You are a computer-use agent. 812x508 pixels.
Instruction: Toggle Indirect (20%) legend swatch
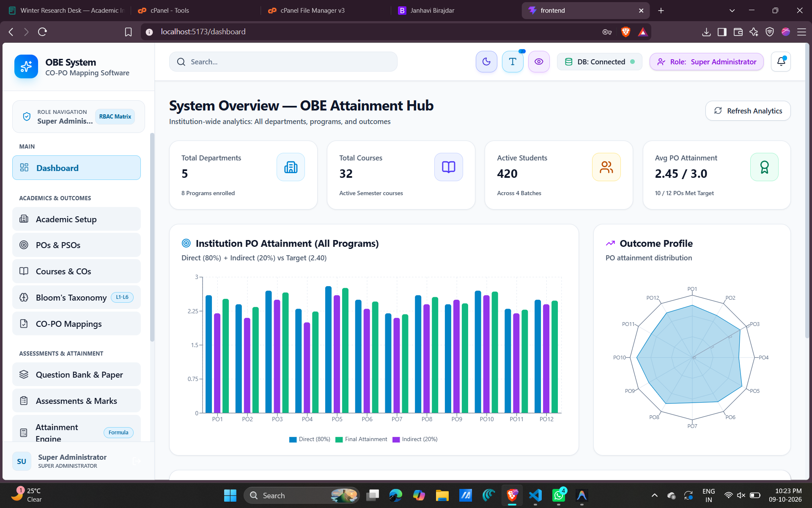396,439
